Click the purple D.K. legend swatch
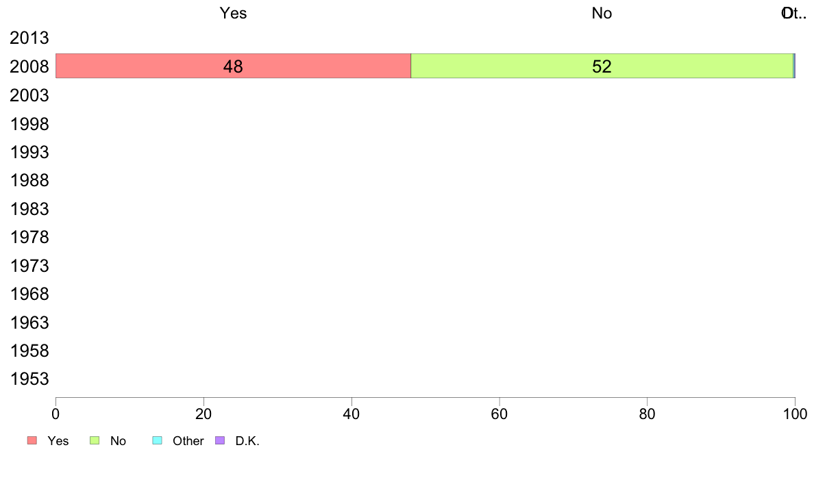 tap(220, 440)
